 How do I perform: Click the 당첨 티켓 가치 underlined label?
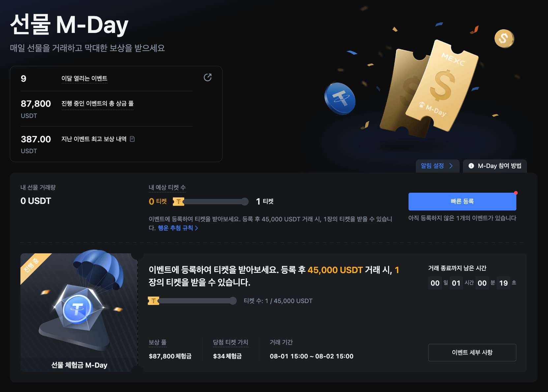pos(230,342)
